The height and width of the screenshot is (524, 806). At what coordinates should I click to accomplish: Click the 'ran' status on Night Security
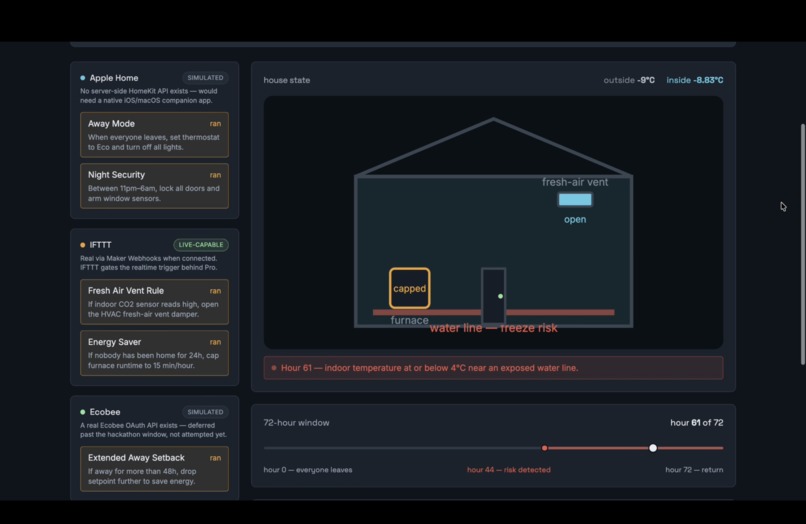coord(215,175)
